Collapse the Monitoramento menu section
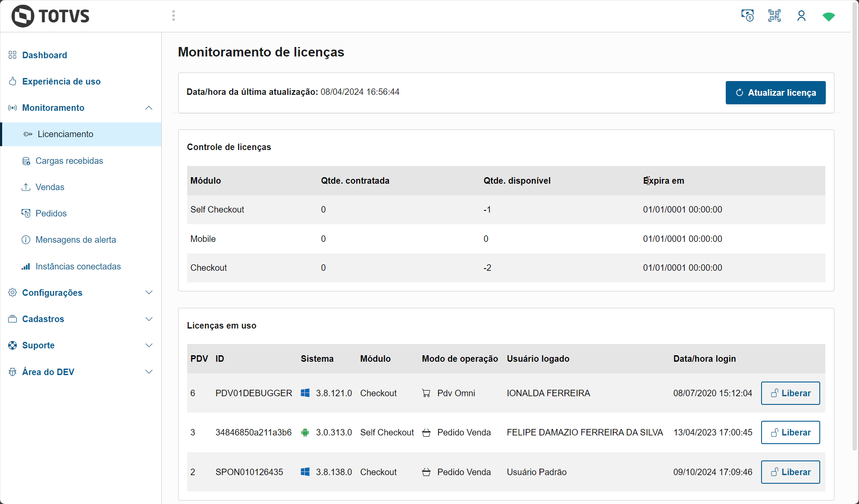 tap(149, 108)
